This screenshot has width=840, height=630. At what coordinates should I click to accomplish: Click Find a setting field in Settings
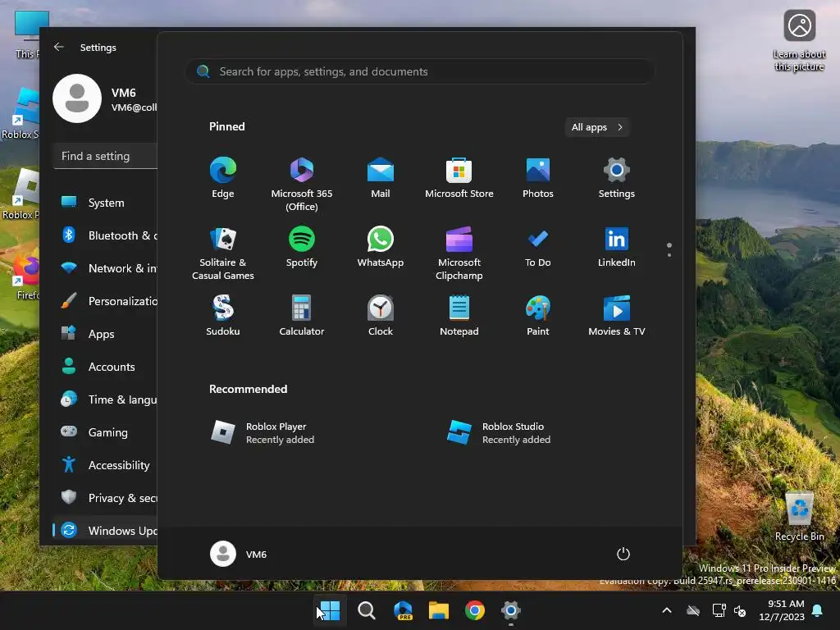[106, 156]
